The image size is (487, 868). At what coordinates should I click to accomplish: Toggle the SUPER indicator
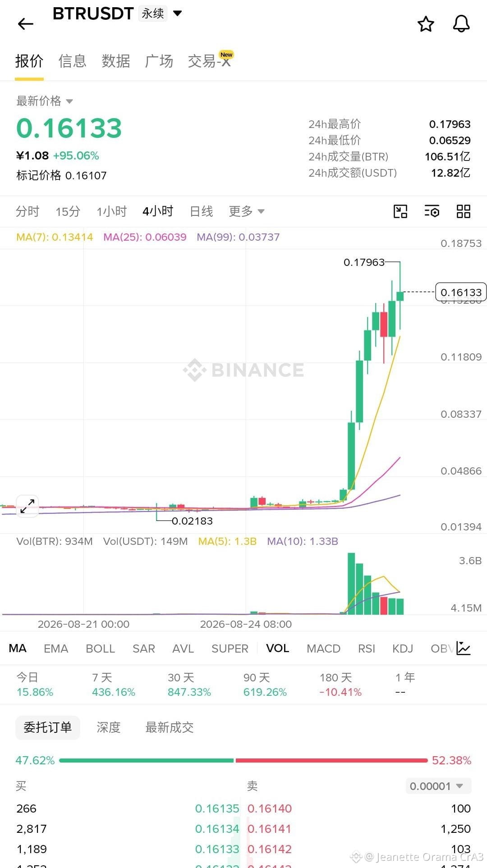click(x=230, y=648)
